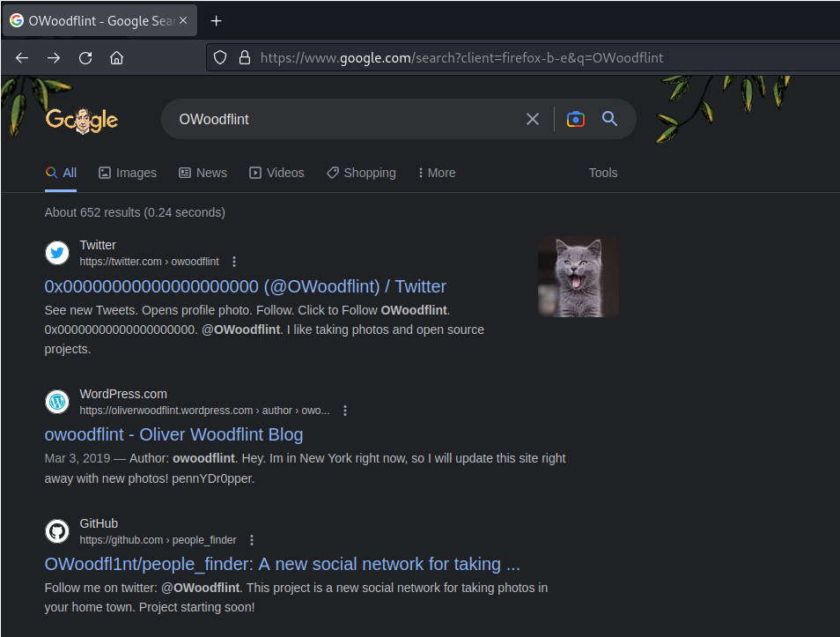This screenshot has width=840, height=637.
Task: Open the tracking protection shield
Action: [x=219, y=57]
